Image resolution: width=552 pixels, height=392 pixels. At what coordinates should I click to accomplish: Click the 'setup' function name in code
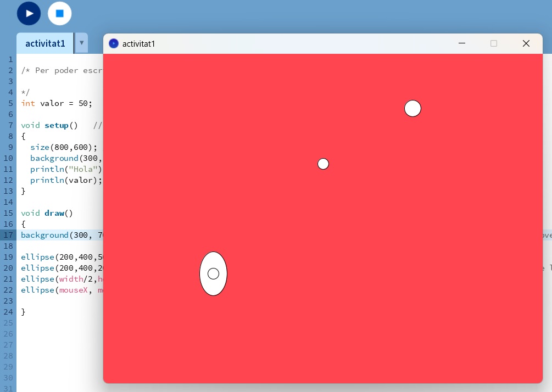(x=57, y=125)
